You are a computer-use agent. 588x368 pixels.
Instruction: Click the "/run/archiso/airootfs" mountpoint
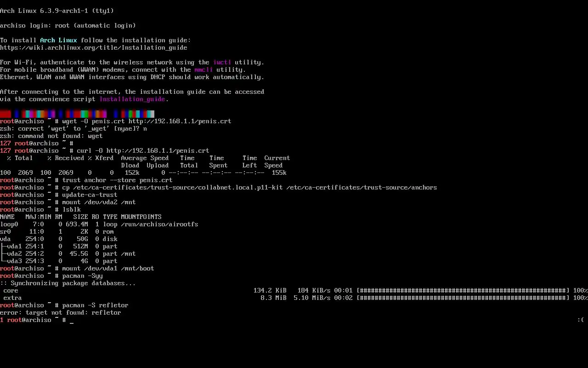click(159, 224)
